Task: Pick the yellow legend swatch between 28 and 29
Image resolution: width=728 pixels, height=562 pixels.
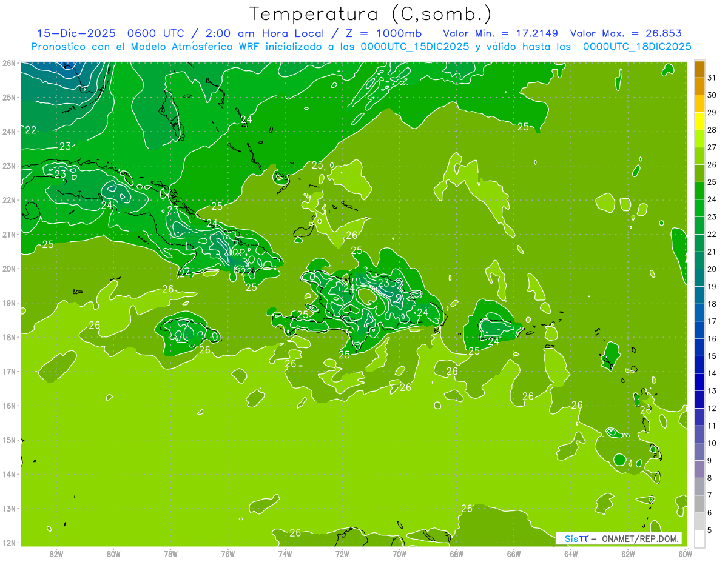Action: click(699, 121)
